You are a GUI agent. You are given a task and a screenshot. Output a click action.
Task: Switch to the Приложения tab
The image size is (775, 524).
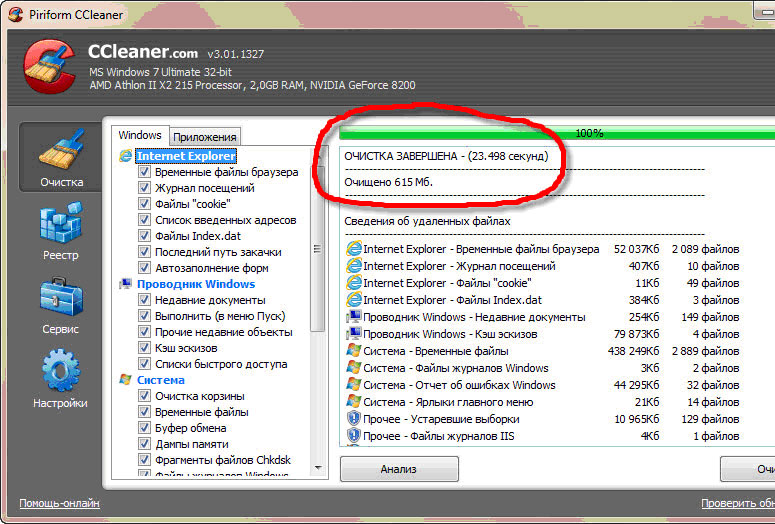pos(205,137)
